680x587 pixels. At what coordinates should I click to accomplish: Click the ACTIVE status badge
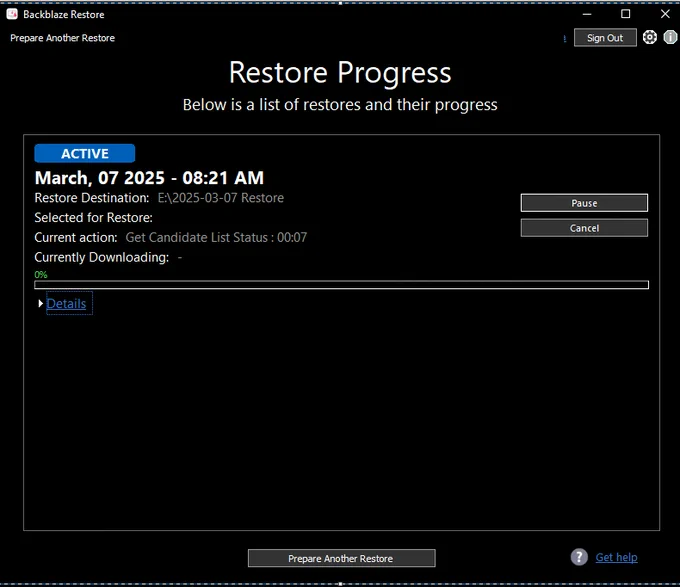click(85, 153)
